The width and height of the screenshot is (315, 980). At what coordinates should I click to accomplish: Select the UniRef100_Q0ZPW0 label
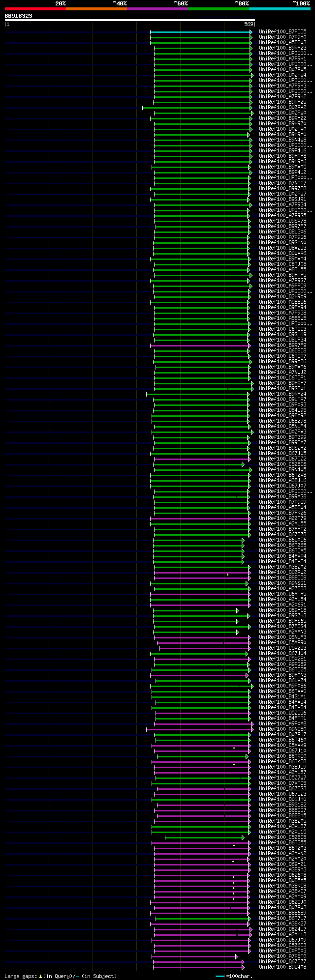click(x=283, y=113)
